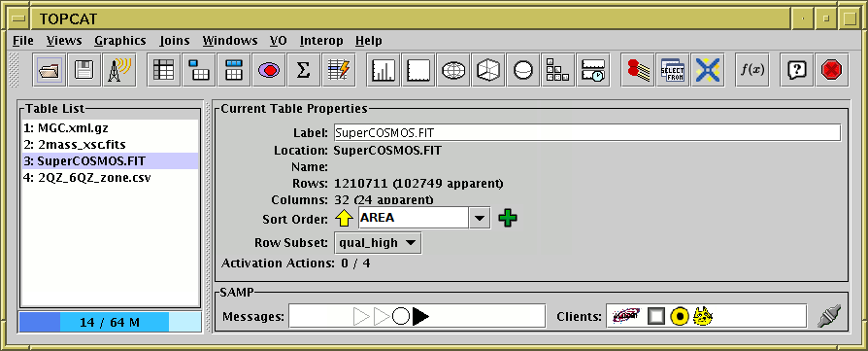
Task: Click the first SAMP client icon
Action: (x=626, y=316)
